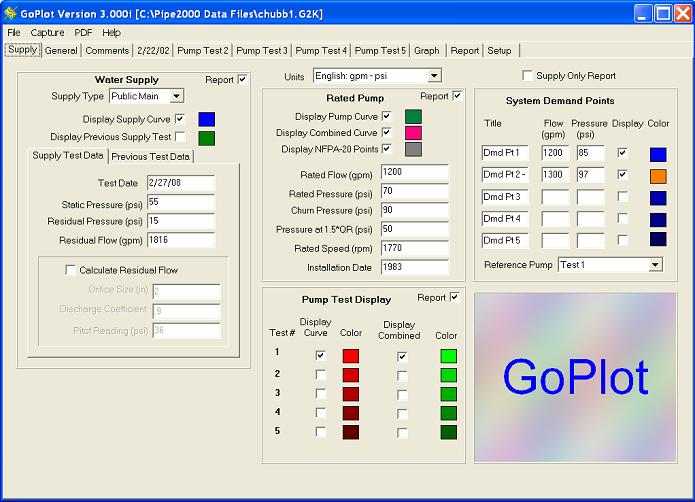The height and width of the screenshot is (502, 695).
Task: Toggle Display Pump Curve checkbox
Action: [387, 116]
